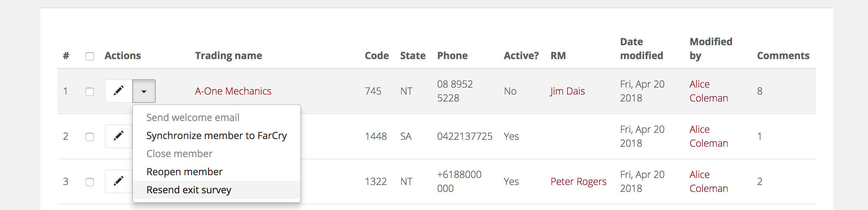Open the Jim Dais RM link
Screen dimensions: 868x210
click(x=568, y=91)
